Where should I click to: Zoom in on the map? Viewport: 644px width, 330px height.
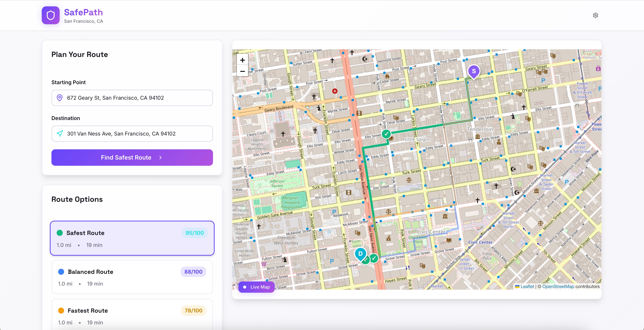[242, 60]
